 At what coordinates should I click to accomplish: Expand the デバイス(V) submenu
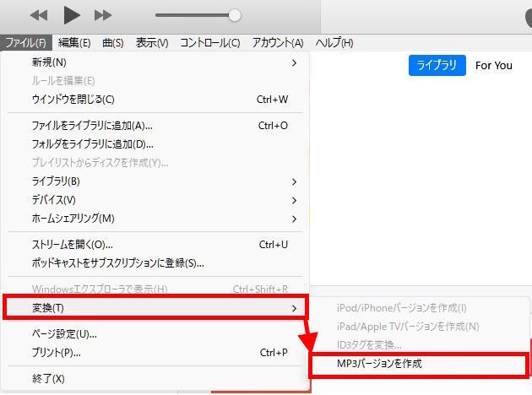click(155, 200)
